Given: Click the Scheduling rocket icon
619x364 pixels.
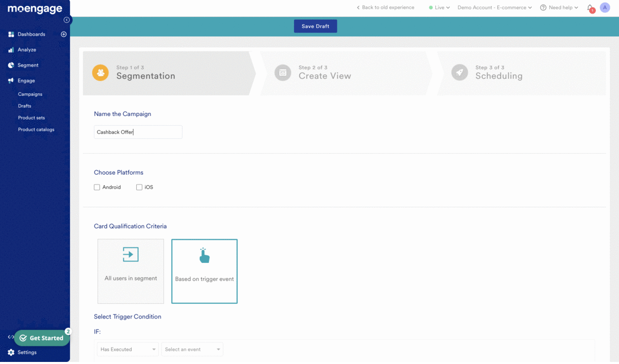Looking at the screenshot, I should 460,73.
